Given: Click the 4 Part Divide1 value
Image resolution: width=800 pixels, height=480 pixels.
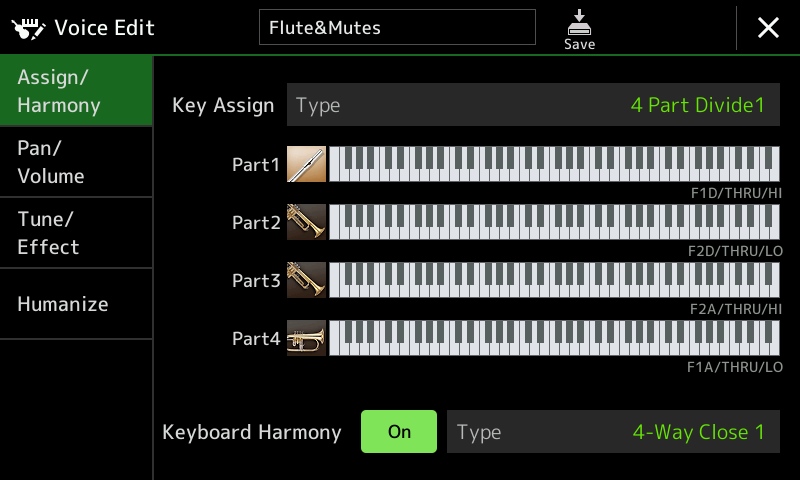Looking at the screenshot, I should coord(698,105).
